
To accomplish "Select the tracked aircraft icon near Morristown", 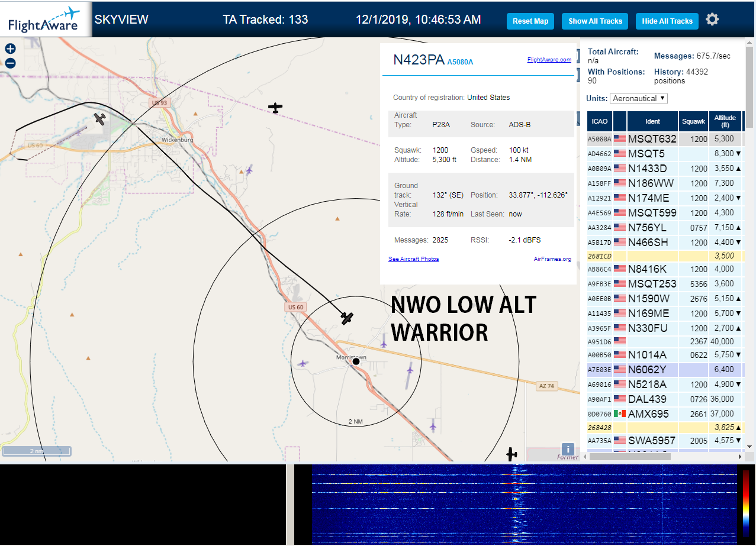I will (348, 318).
